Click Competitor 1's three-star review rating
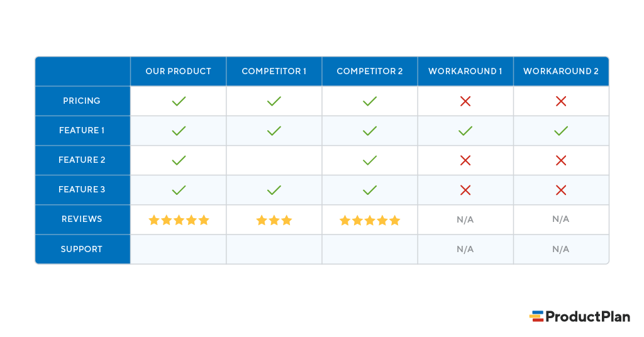The width and height of the screenshot is (644, 337). (274, 220)
